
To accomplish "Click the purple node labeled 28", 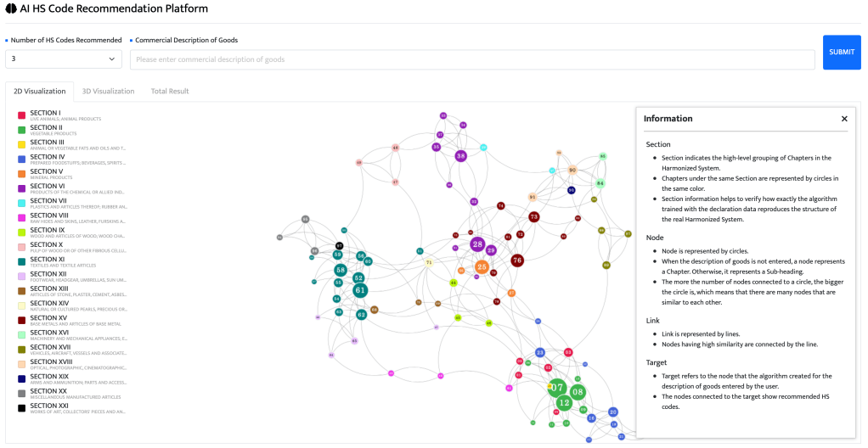I will (x=477, y=244).
